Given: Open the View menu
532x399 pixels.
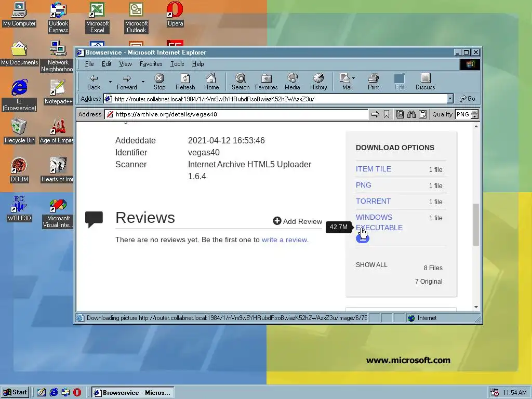Looking at the screenshot, I should tap(125, 64).
